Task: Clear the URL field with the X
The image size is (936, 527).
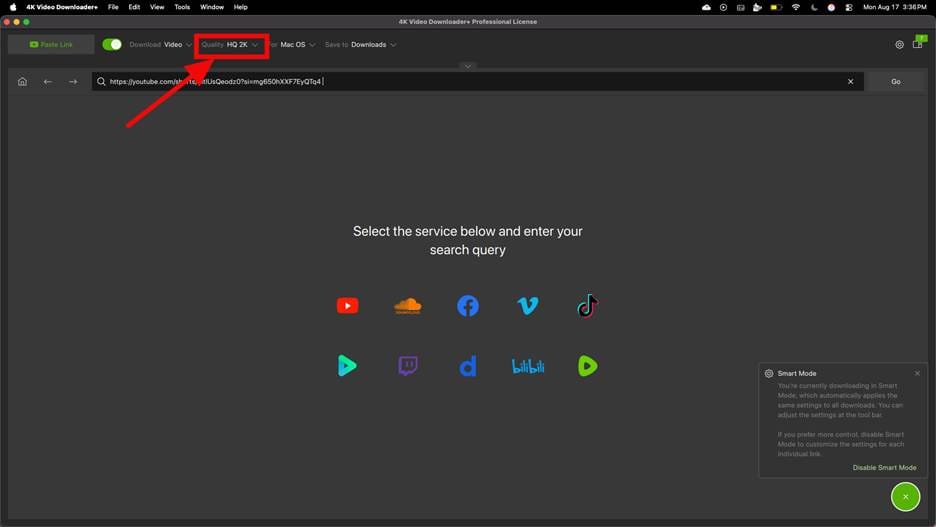Action: point(851,81)
